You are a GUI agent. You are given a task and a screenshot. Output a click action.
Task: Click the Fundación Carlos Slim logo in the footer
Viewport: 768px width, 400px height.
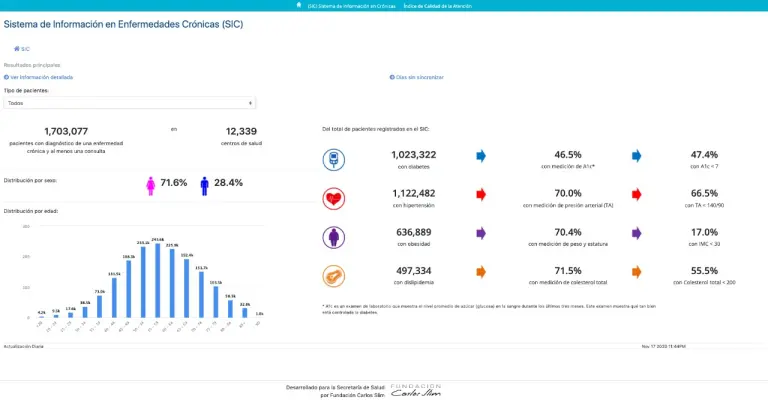coord(413,389)
